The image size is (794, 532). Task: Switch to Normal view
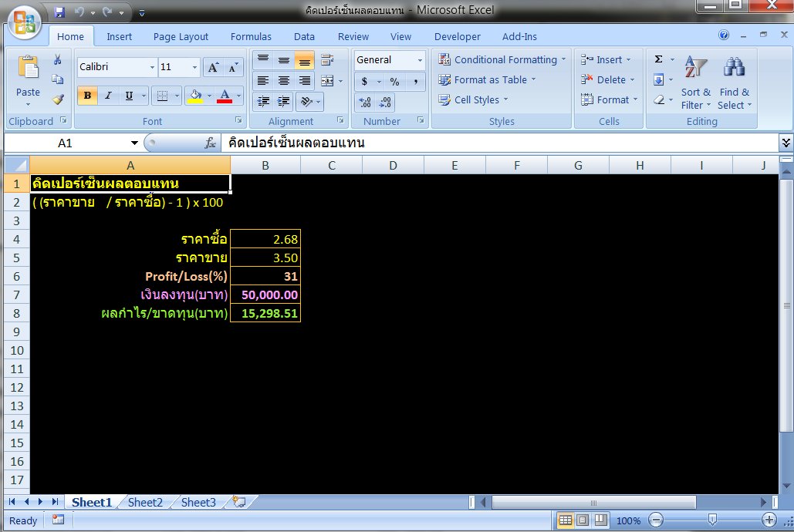coord(565,520)
